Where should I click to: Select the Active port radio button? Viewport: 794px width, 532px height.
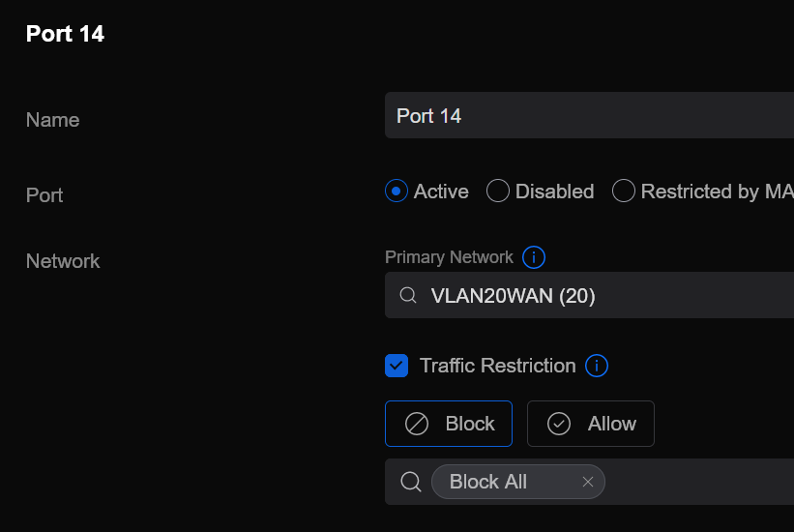(397, 192)
